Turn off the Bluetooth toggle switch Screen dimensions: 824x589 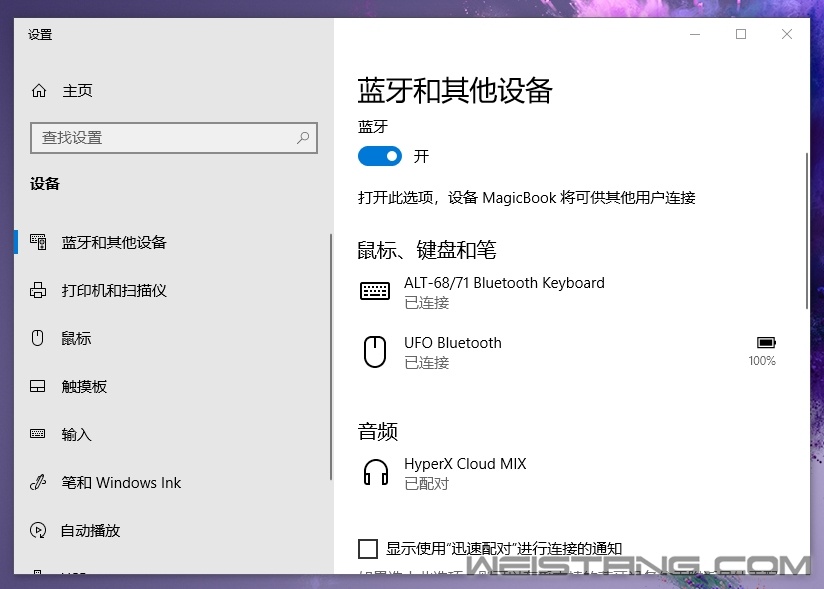click(379, 156)
